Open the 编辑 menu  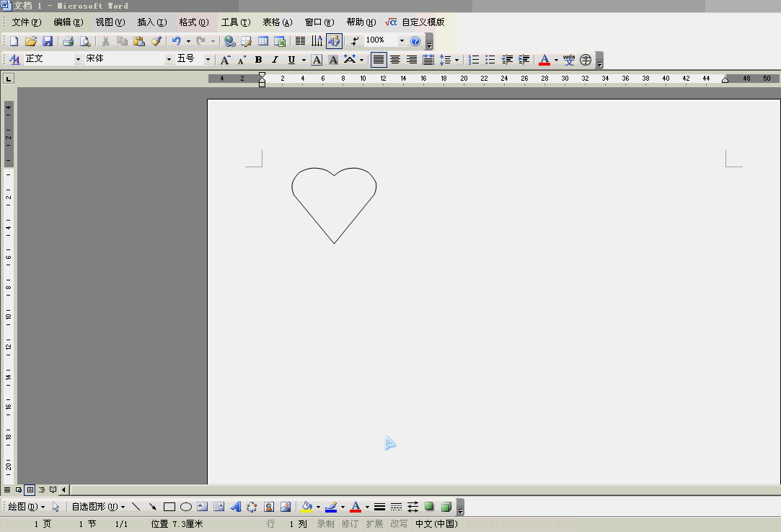click(69, 22)
